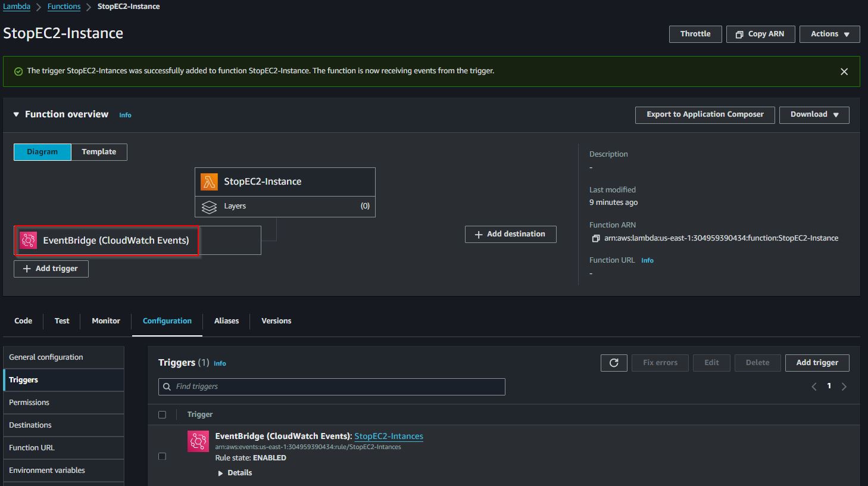Click the EventBridge icon in triggers table

point(198,441)
